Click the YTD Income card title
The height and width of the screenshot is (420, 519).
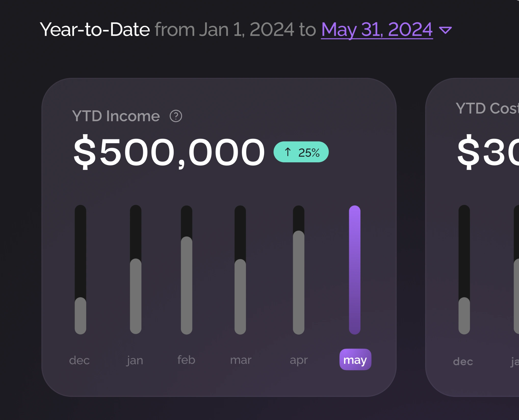[116, 116]
